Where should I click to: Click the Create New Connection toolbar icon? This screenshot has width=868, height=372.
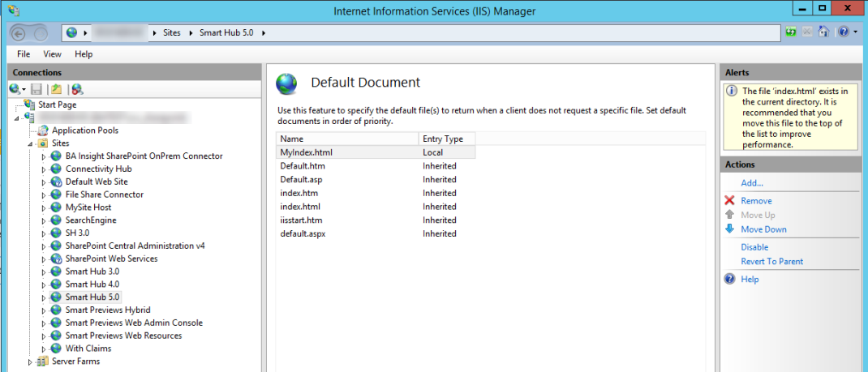coord(15,89)
